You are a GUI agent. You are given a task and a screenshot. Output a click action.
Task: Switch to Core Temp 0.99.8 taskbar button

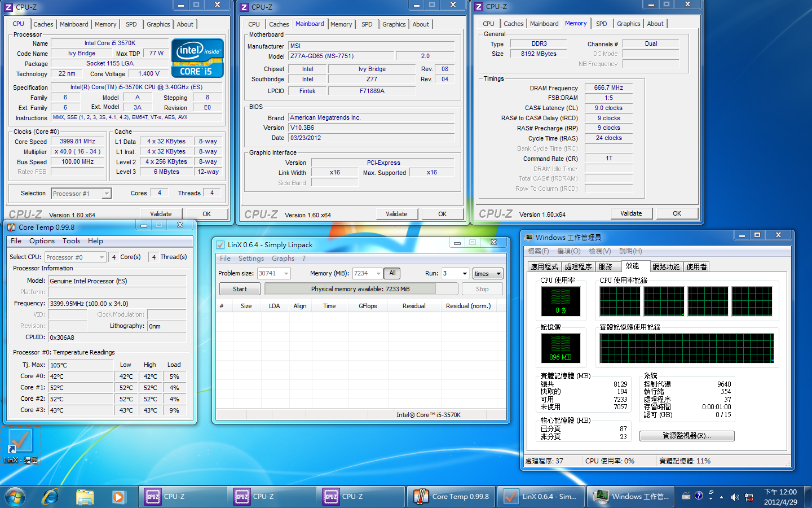click(x=453, y=497)
